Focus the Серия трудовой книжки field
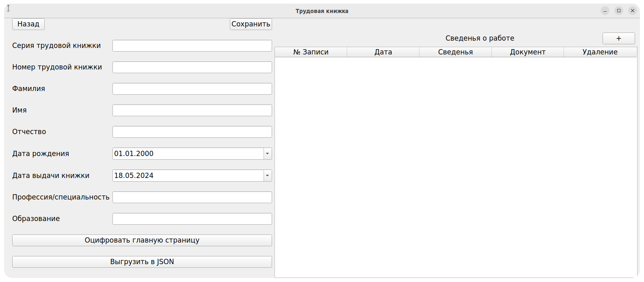This screenshot has width=644, height=282. coord(192,46)
